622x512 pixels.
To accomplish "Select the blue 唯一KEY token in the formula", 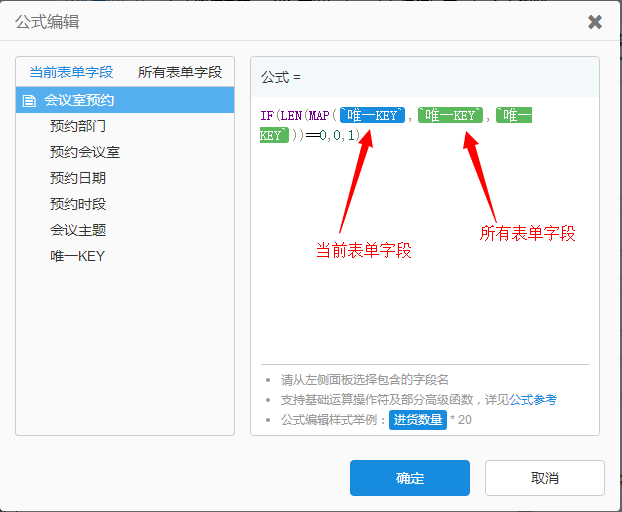I will point(372,115).
